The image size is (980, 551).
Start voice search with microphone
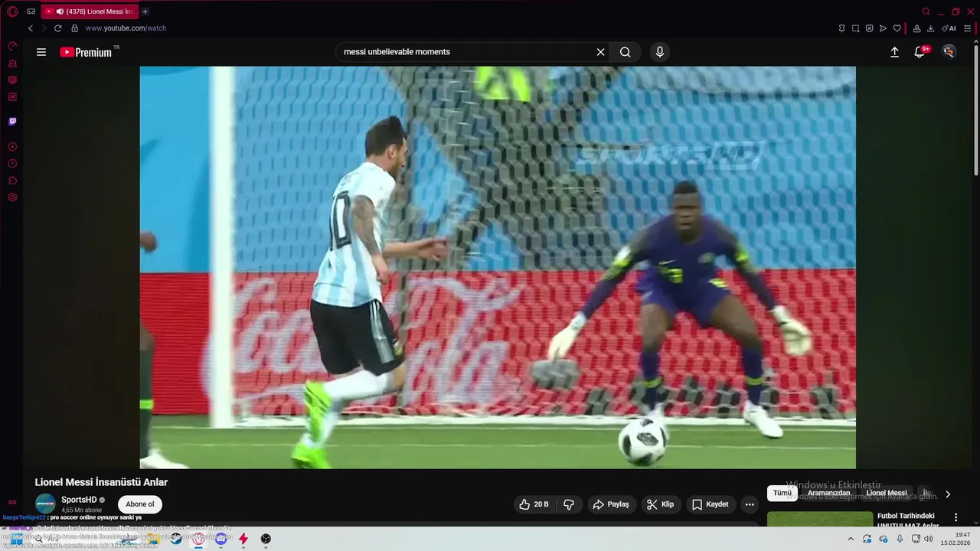660,52
